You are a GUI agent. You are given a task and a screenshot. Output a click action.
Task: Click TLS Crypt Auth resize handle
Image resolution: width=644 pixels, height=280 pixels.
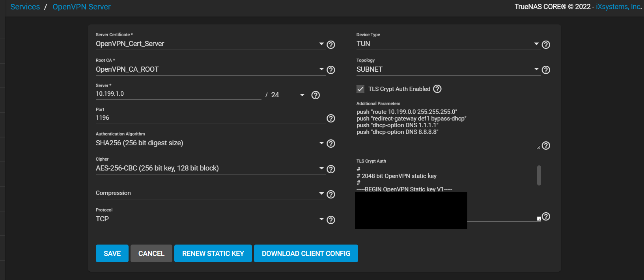539,219
